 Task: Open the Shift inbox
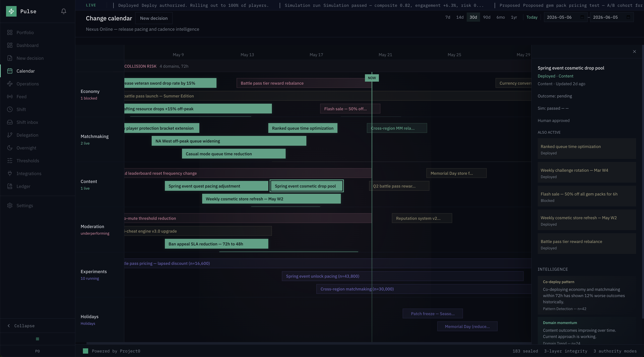(x=38, y=122)
